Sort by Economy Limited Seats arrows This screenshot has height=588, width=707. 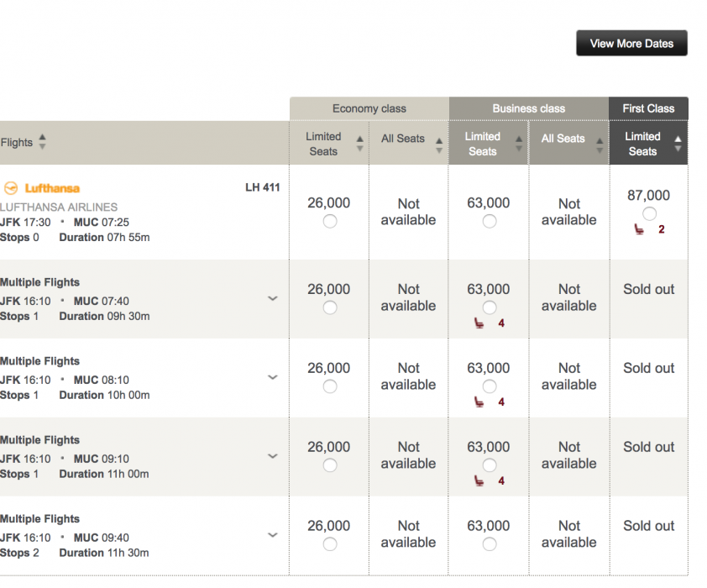tap(360, 144)
